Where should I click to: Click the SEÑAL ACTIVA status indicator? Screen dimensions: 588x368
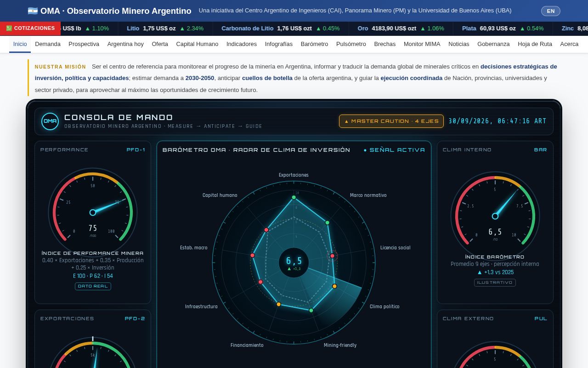coord(395,150)
